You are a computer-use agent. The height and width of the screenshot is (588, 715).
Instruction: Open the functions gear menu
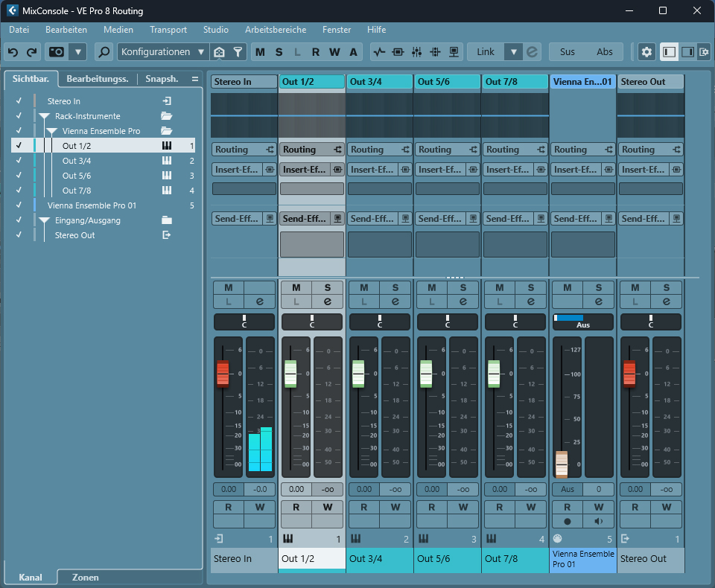pyautogui.click(x=646, y=52)
